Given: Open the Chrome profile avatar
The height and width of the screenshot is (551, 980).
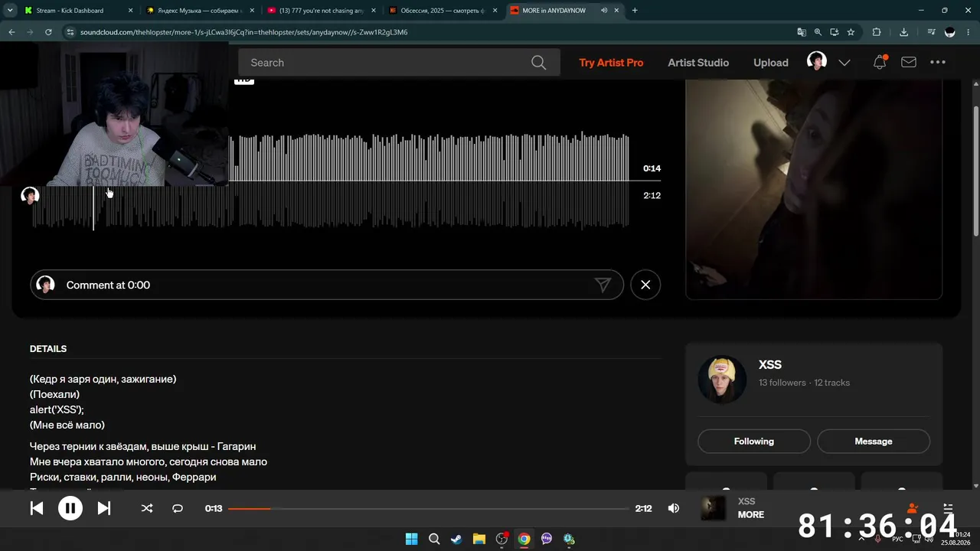Looking at the screenshot, I should click(950, 32).
